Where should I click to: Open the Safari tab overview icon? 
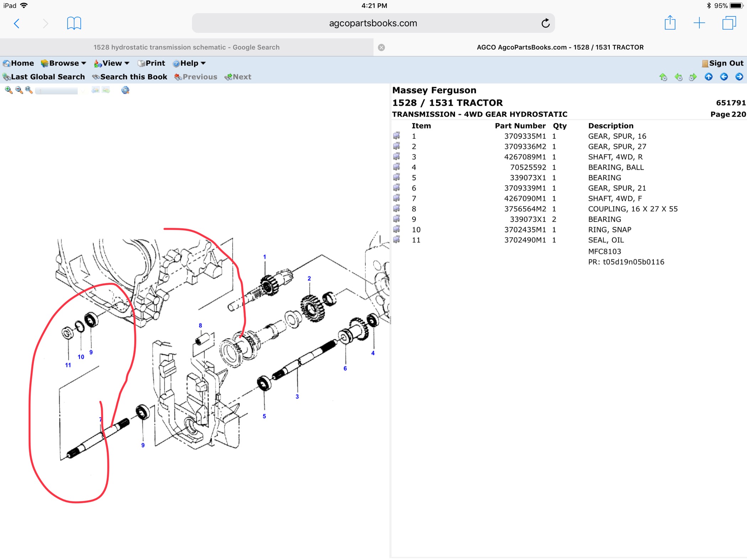729,23
